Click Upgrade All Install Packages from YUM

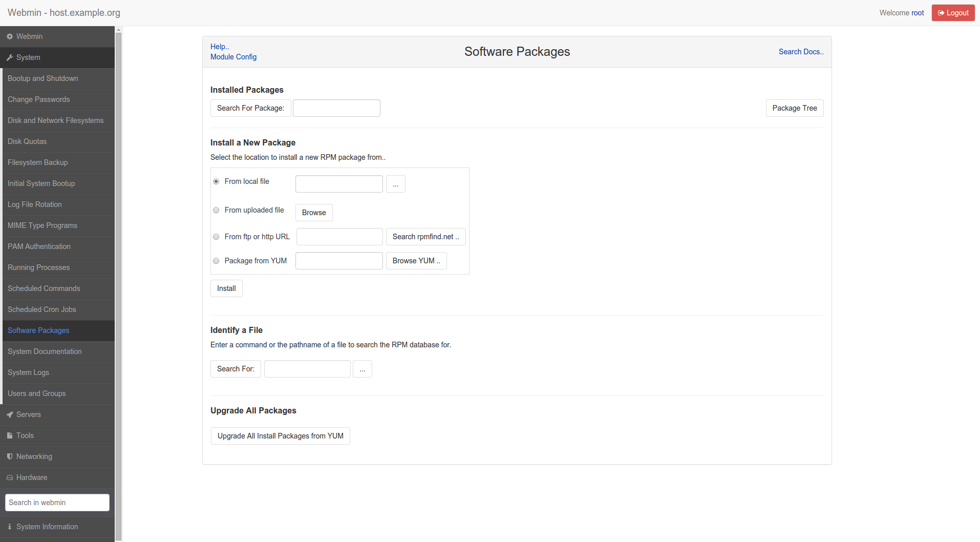(281, 436)
